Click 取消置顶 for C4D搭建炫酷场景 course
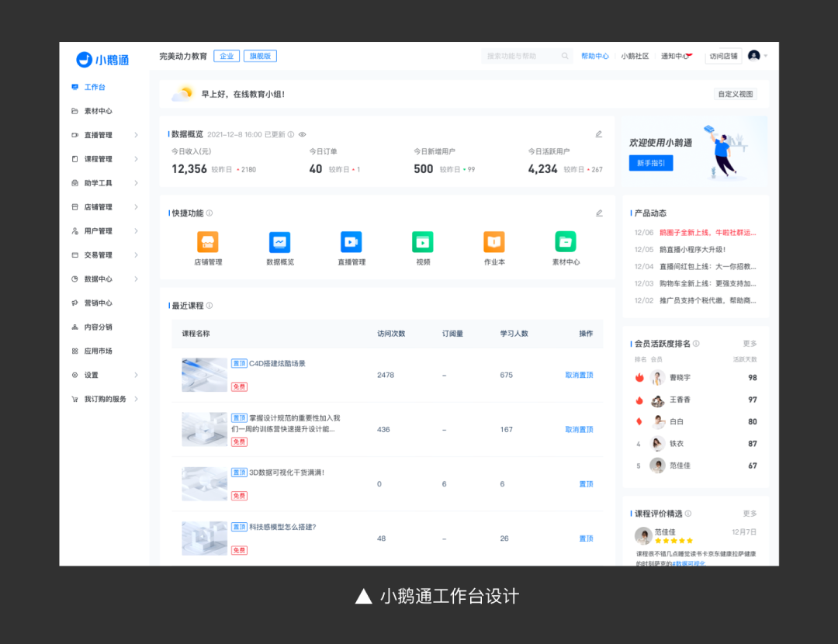The image size is (838, 644). 579,375
